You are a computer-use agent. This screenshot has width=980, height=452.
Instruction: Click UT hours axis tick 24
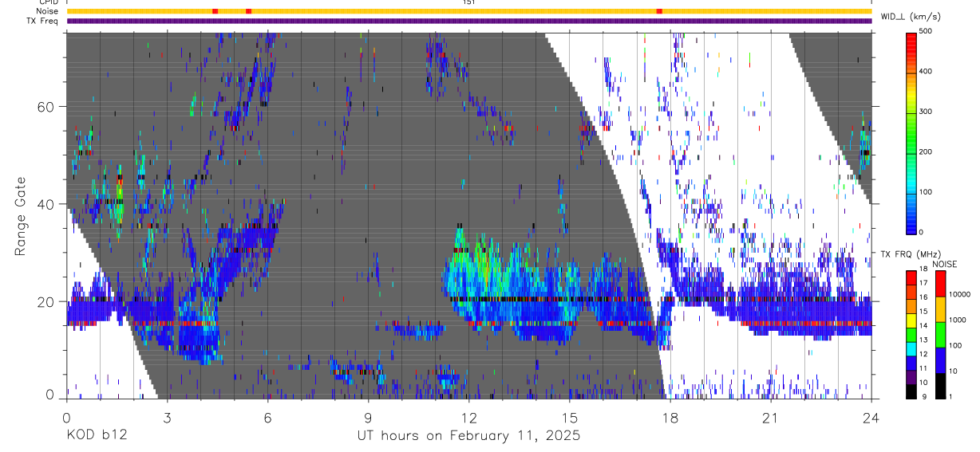[871, 418]
